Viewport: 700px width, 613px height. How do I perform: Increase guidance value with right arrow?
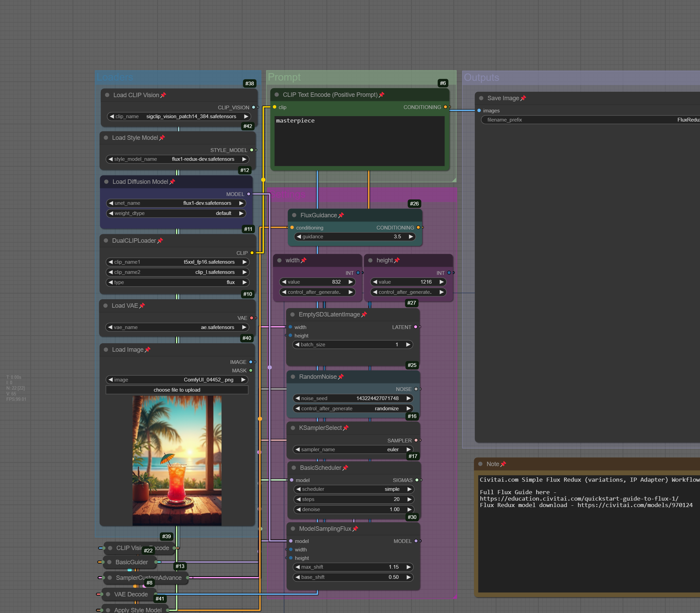click(411, 237)
